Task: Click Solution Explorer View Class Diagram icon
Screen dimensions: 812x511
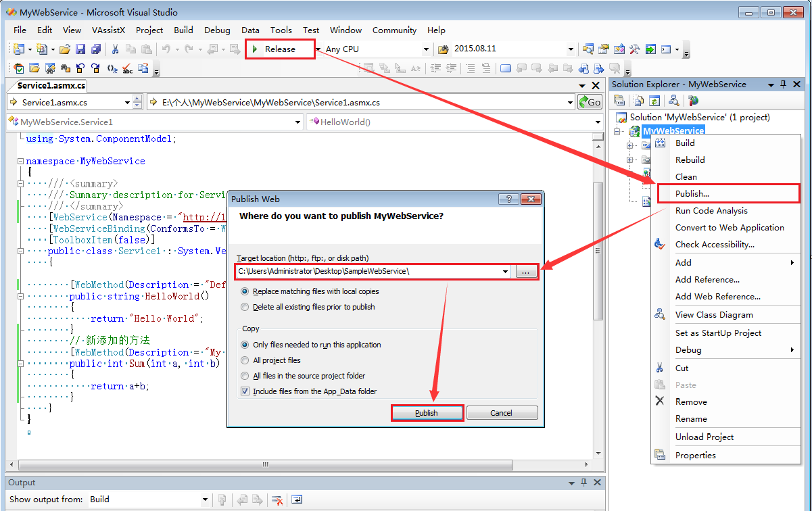Action: [x=673, y=101]
